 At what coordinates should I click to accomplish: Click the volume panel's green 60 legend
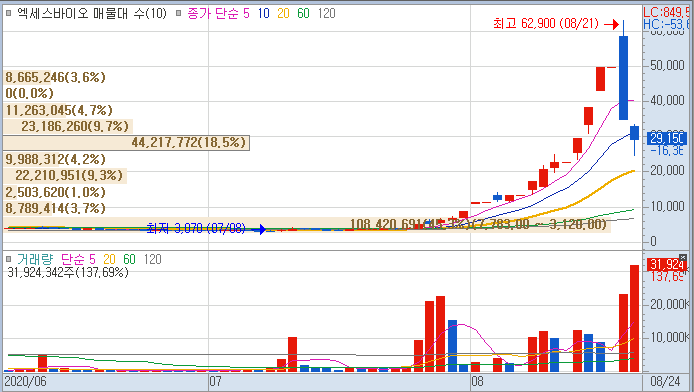coord(129,259)
